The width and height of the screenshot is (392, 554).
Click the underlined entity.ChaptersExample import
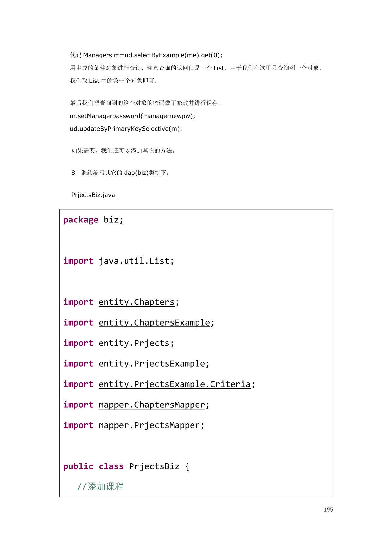154,323
